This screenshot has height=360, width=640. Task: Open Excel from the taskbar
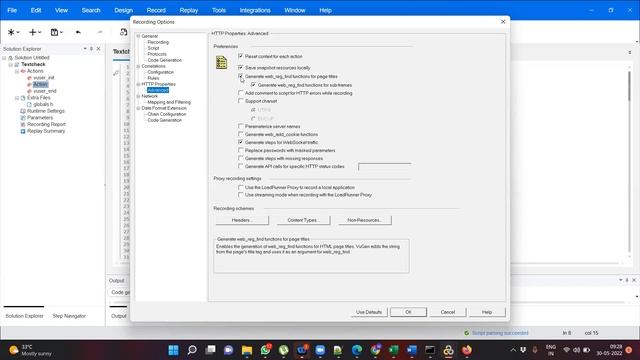coord(393,350)
